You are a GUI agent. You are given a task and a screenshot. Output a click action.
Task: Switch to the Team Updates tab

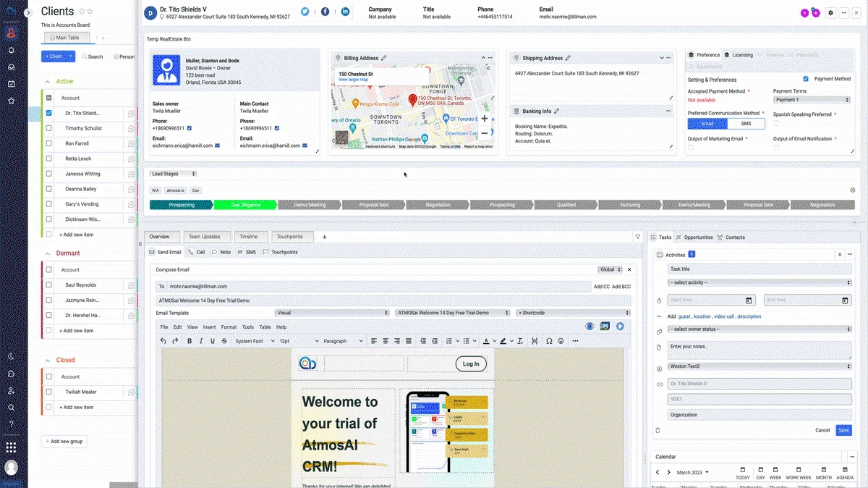tap(205, 237)
